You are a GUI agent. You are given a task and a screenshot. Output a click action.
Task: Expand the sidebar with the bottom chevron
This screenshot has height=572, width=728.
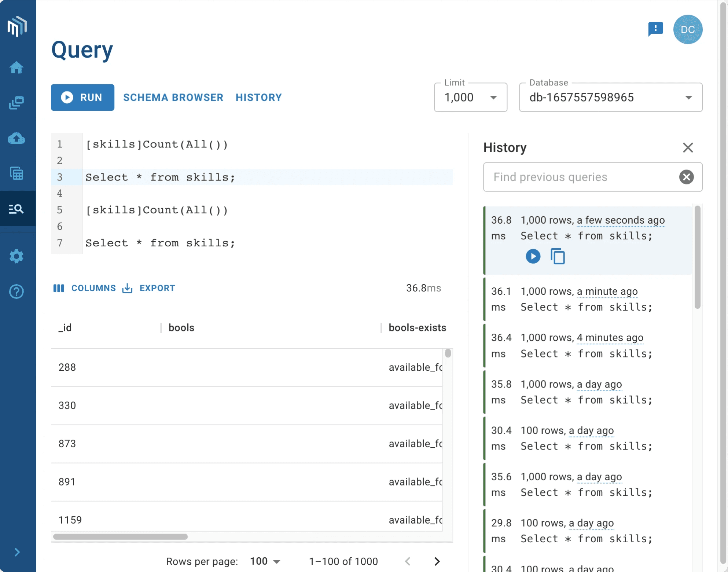coord(17,552)
